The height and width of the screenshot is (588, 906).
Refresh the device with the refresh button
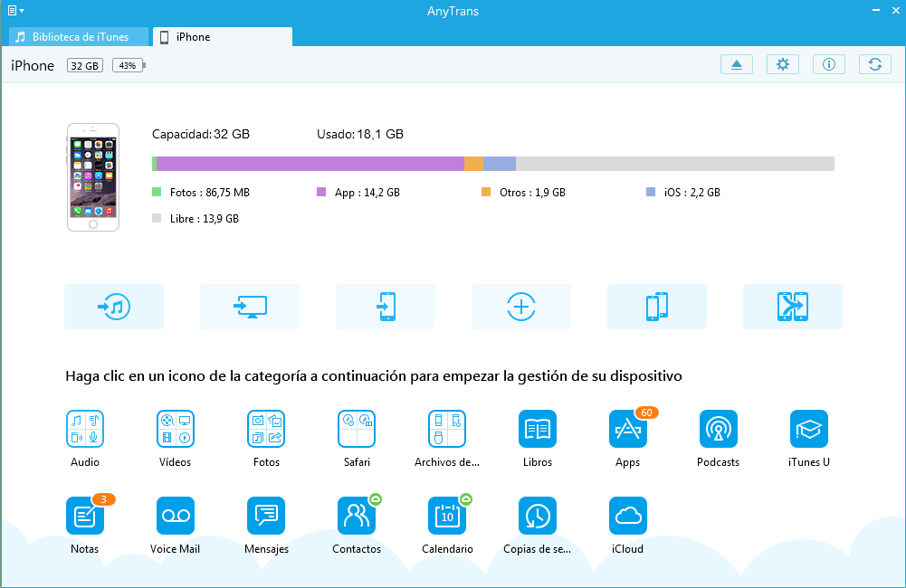tap(875, 64)
